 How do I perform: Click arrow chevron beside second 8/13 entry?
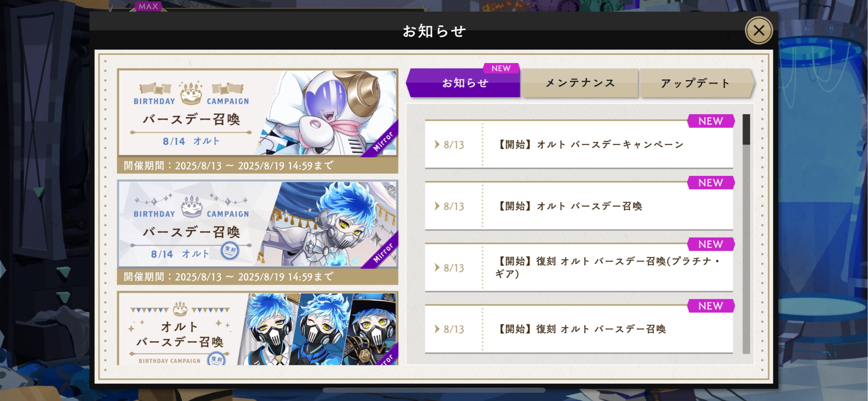click(437, 206)
